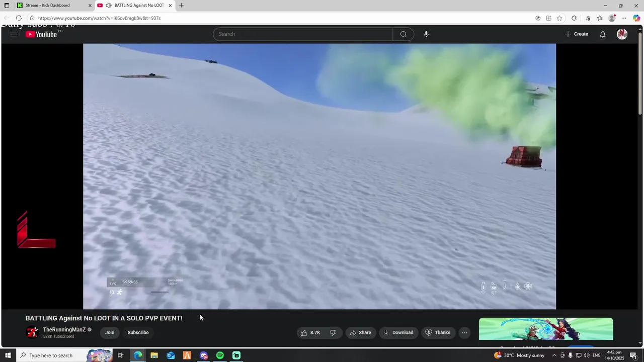The height and width of the screenshot is (362, 644).
Task: Open more actions ellipsis below video
Action: 464,332
